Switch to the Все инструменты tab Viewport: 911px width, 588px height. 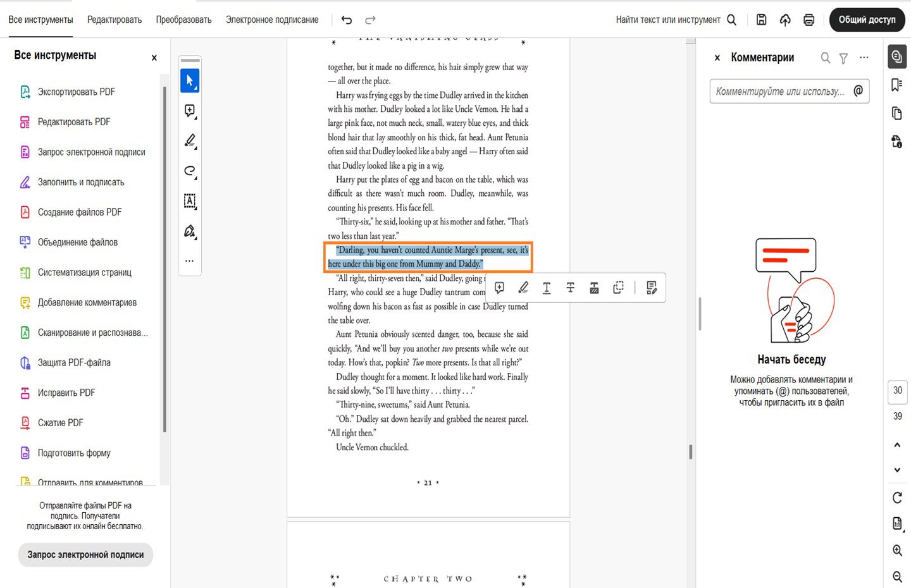(x=40, y=20)
